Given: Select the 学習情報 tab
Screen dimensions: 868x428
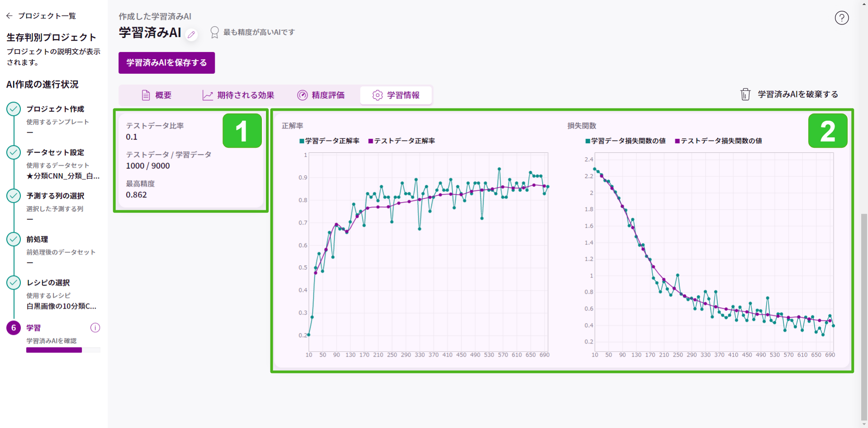Looking at the screenshot, I should (396, 95).
